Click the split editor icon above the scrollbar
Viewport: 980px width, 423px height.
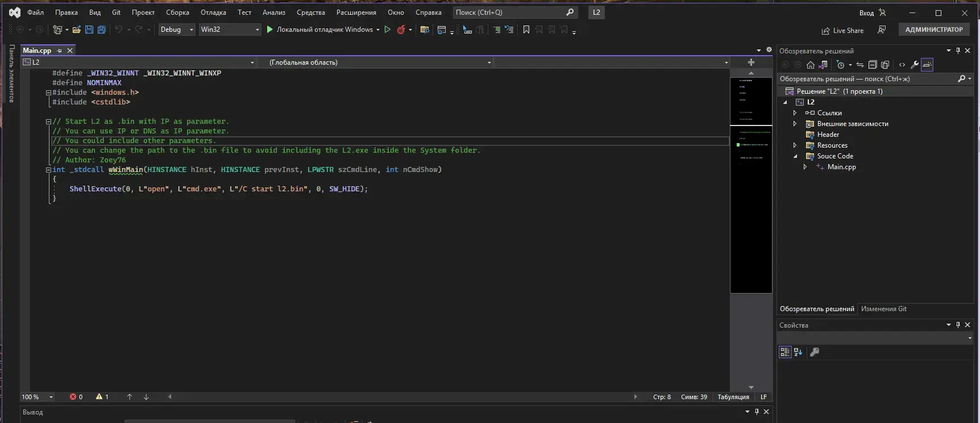coord(751,62)
